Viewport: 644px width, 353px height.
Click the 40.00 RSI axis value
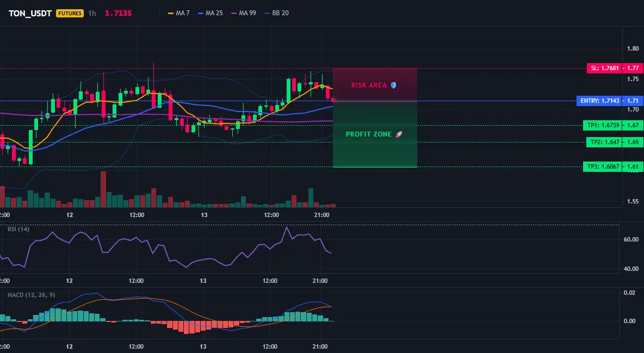631,269
